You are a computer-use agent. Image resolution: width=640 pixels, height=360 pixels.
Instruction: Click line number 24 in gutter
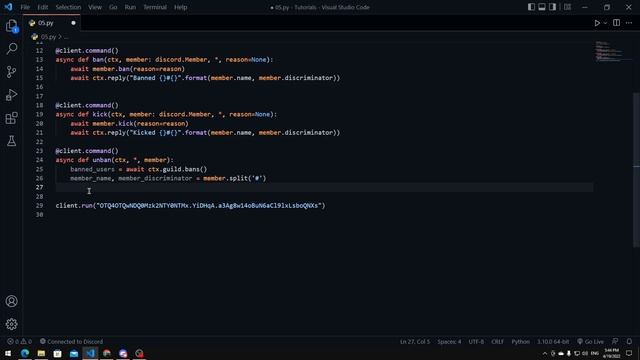[x=39, y=160]
